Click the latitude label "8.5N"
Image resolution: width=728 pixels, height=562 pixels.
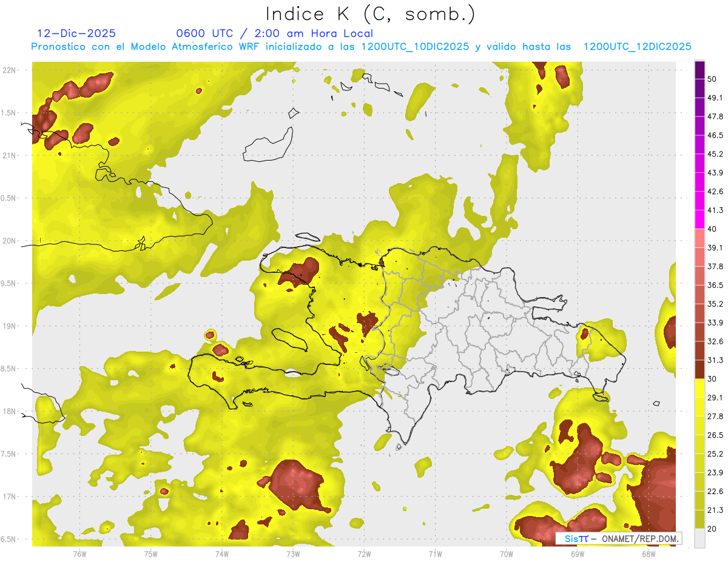10,369
